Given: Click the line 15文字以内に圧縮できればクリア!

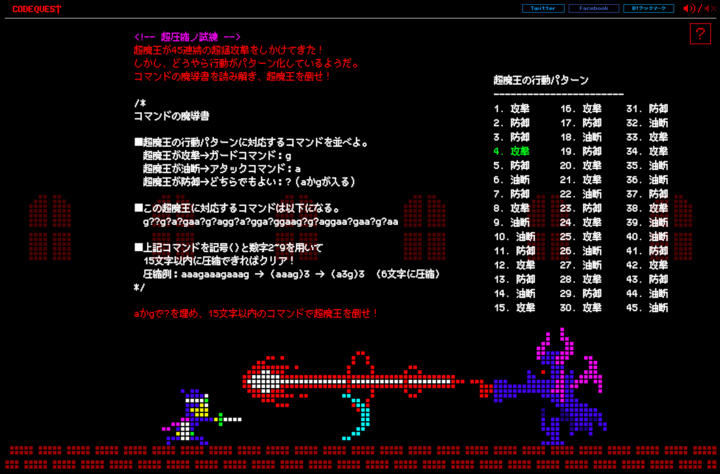Looking at the screenshot, I should tap(219, 261).
